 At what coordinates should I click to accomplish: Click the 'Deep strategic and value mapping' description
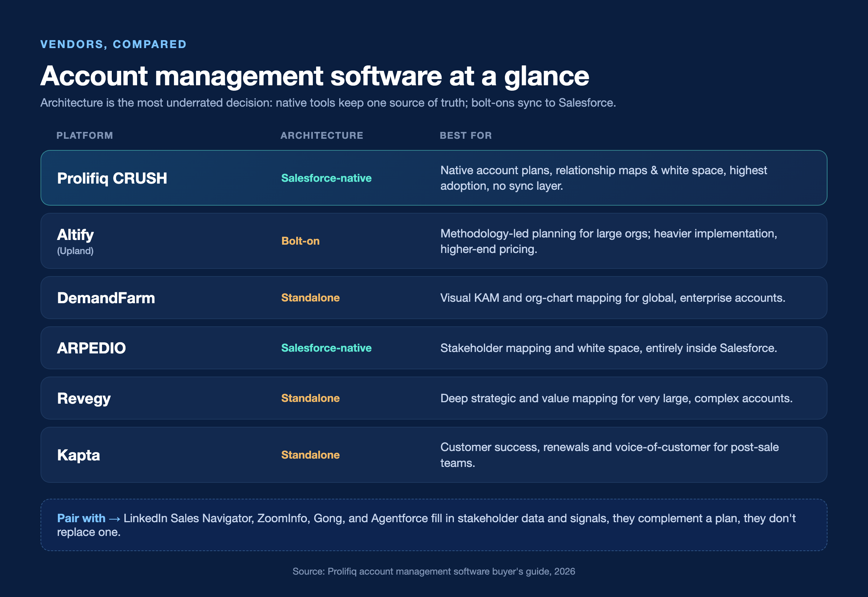[x=617, y=398]
